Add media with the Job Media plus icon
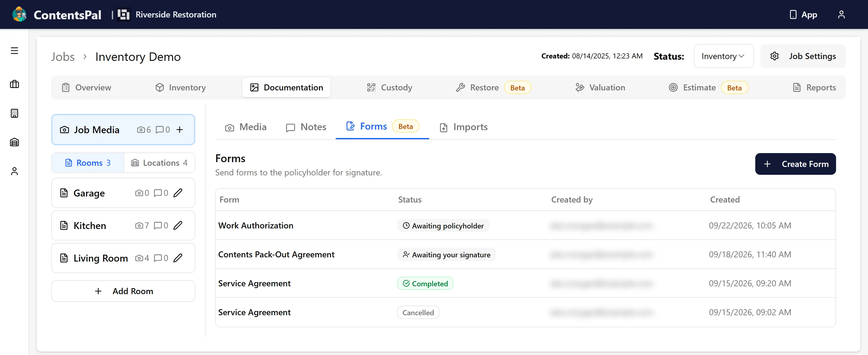The width and height of the screenshot is (868, 355). coord(180,130)
